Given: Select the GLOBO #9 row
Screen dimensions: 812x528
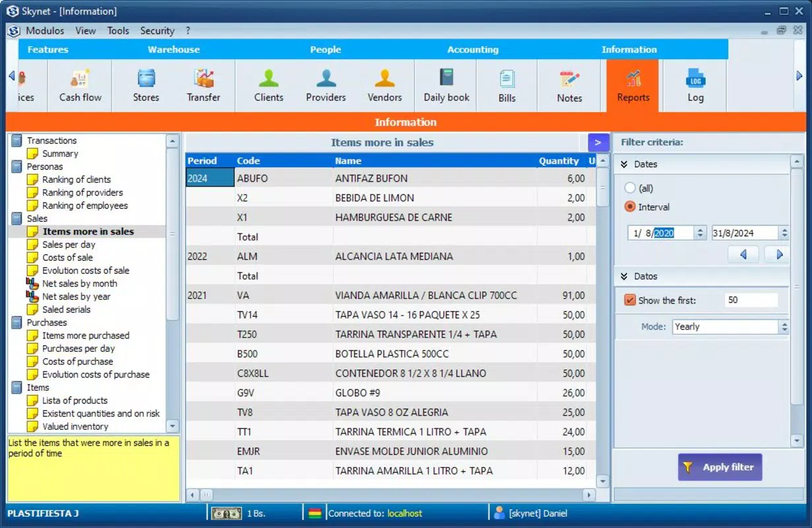Looking at the screenshot, I should (x=390, y=393).
